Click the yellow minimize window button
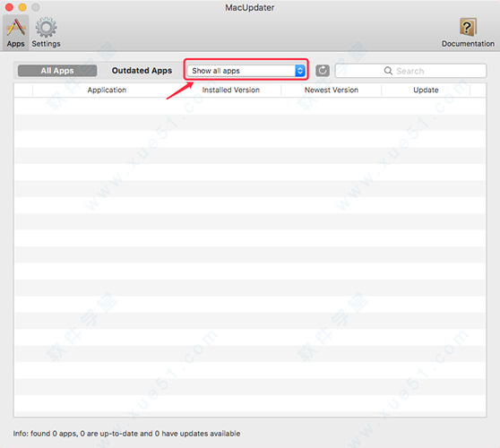This screenshot has height=448, width=500. click(x=22, y=7)
